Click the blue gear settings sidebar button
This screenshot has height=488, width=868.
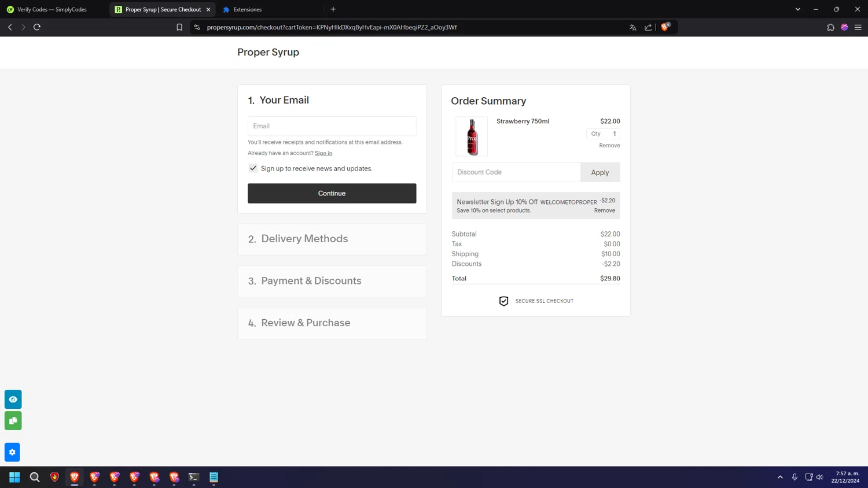(12, 452)
